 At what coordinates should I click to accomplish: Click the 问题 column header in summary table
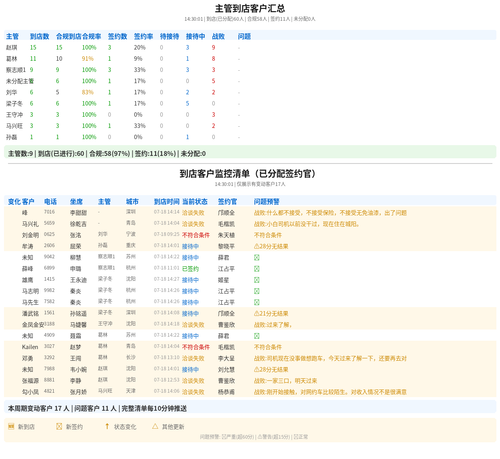tap(244, 36)
